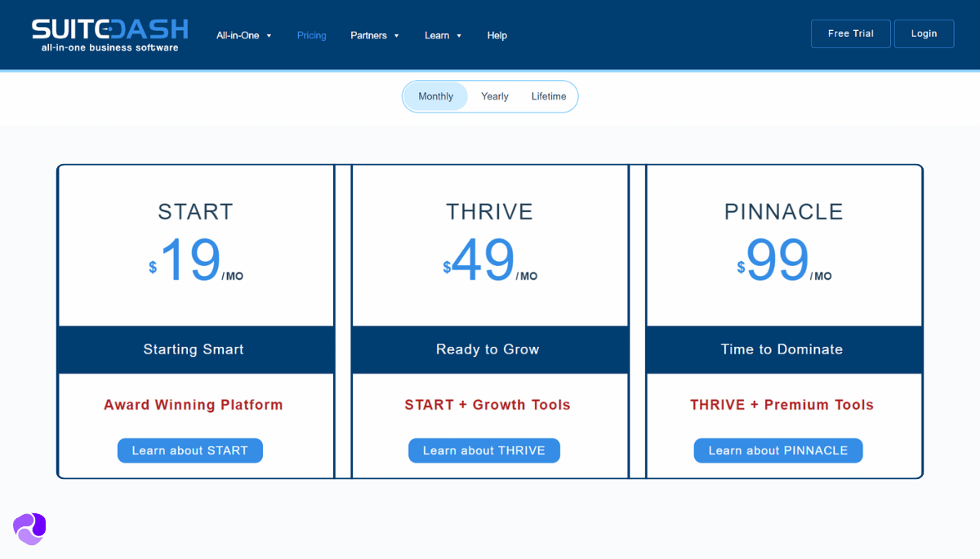Click the Time to Dominate banner

pos(782,349)
